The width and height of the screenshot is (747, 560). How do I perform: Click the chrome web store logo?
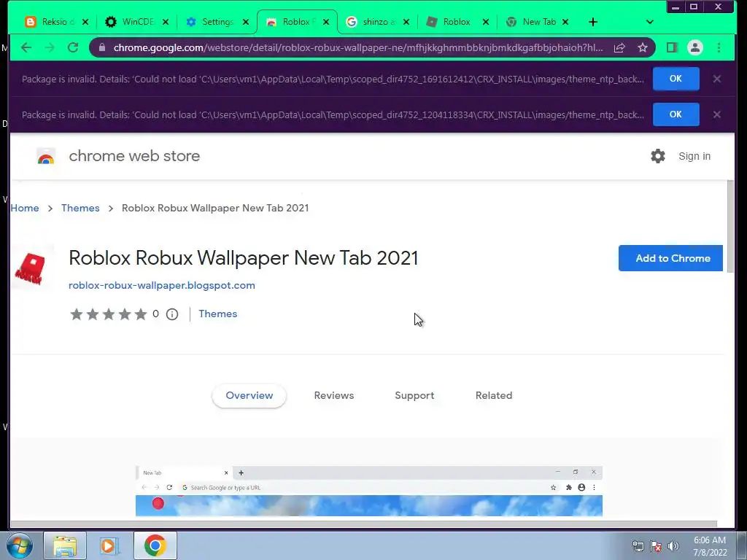(46, 156)
